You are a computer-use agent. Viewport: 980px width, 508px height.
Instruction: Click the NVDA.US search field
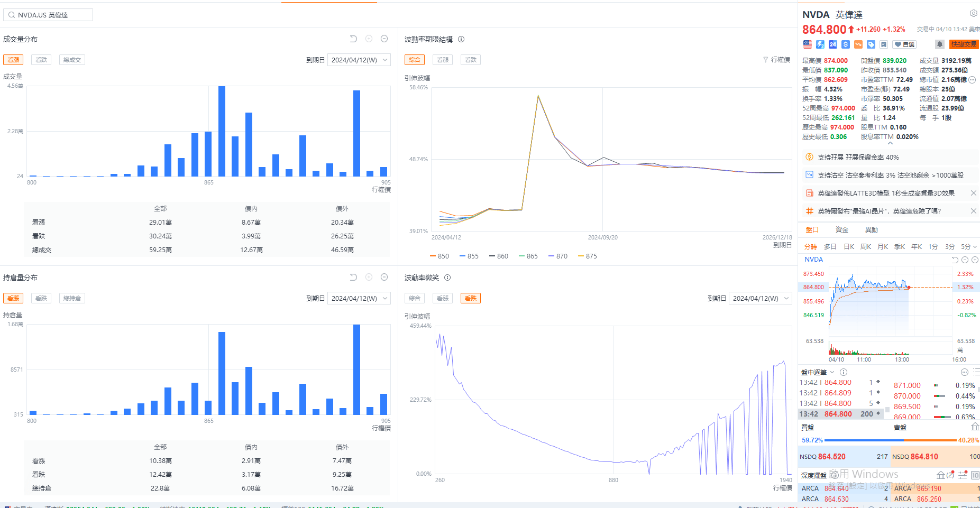click(x=48, y=15)
